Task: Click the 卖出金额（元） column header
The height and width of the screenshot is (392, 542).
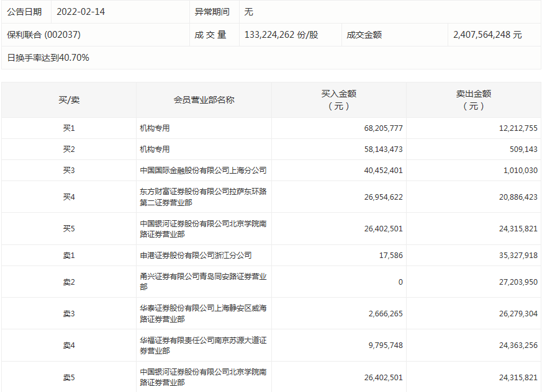Action: pyautogui.click(x=473, y=100)
